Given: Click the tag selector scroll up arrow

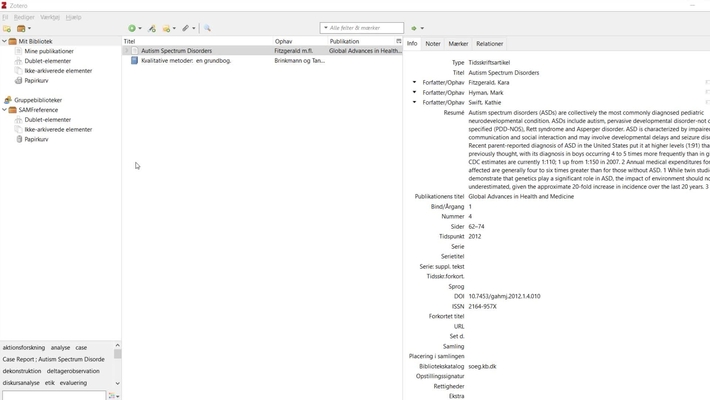Looking at the screenshot, I should tap(117, 345).
